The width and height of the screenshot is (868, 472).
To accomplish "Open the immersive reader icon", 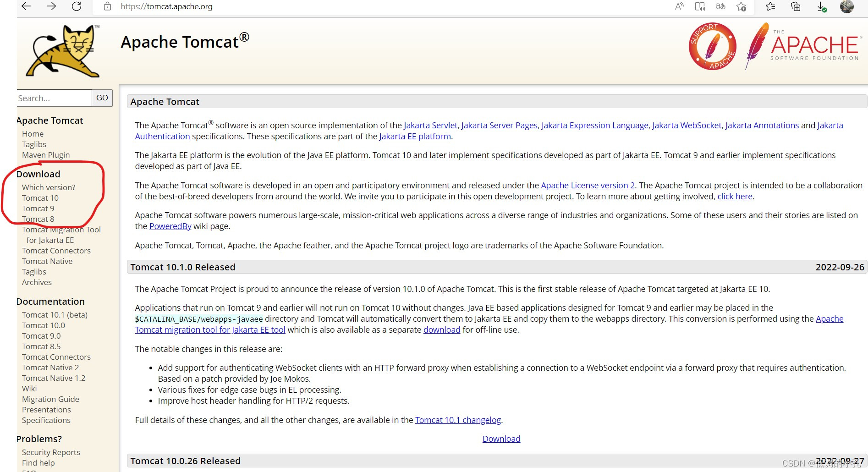I will point(700,6).
